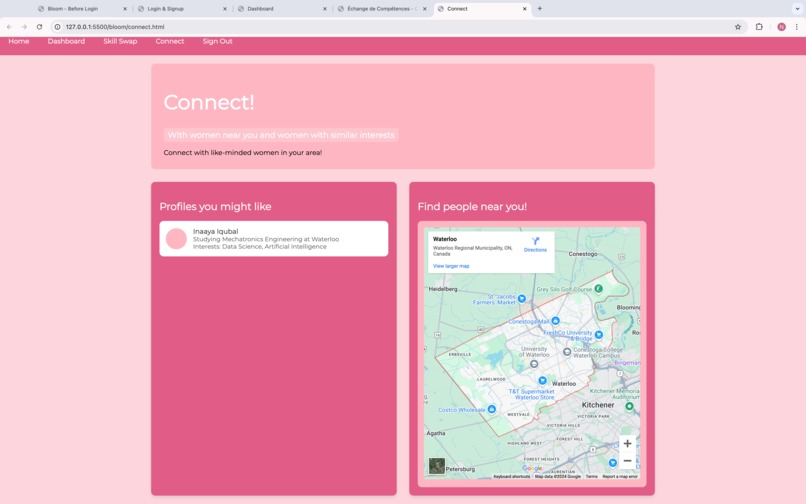
Task: Click the T&T Supermarket map pin
Action: coord(542,380)
